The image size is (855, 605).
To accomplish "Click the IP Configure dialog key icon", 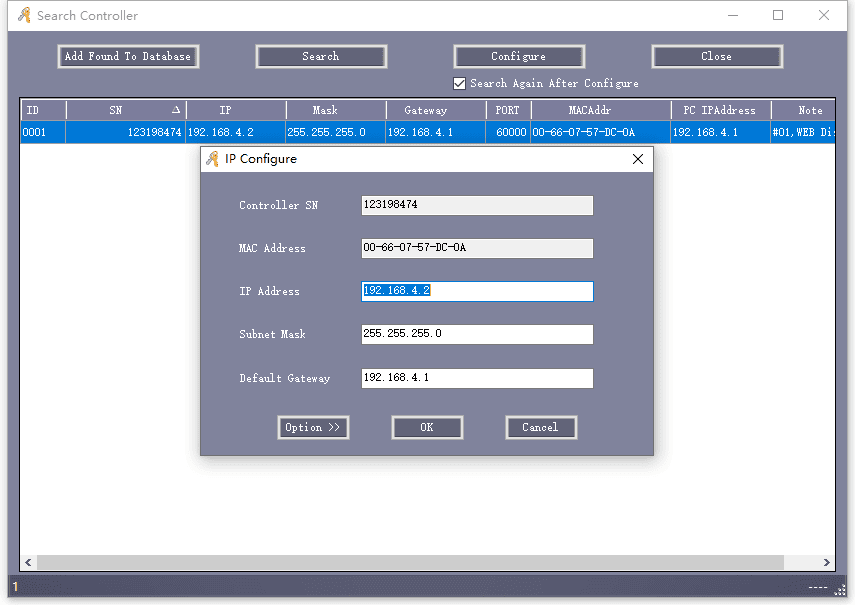I will (x=212, y=159).
